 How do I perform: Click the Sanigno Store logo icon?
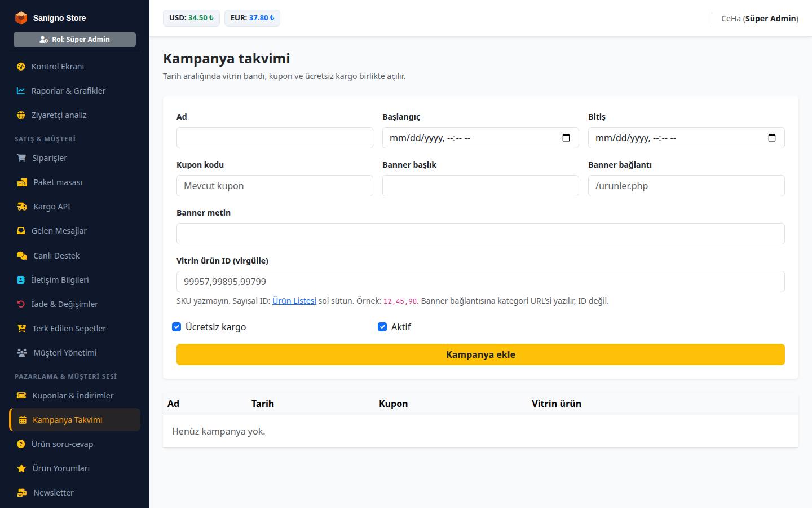pos(21,18)
